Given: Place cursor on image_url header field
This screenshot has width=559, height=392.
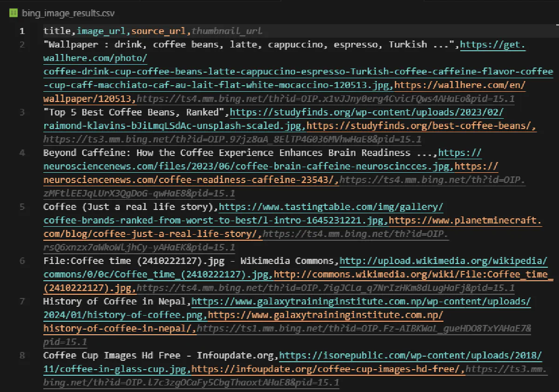Looking at the screenshot, I should (101, 31).
